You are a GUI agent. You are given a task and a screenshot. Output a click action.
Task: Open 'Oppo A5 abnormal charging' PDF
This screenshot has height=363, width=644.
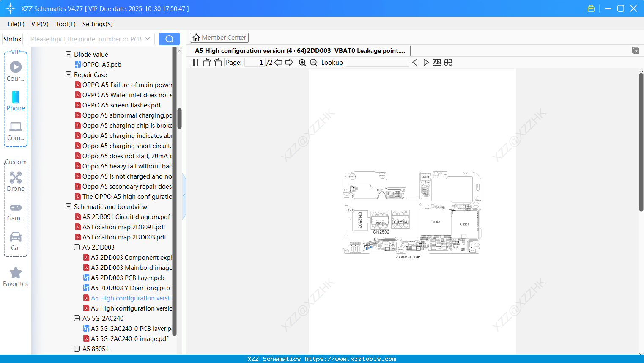123,115
